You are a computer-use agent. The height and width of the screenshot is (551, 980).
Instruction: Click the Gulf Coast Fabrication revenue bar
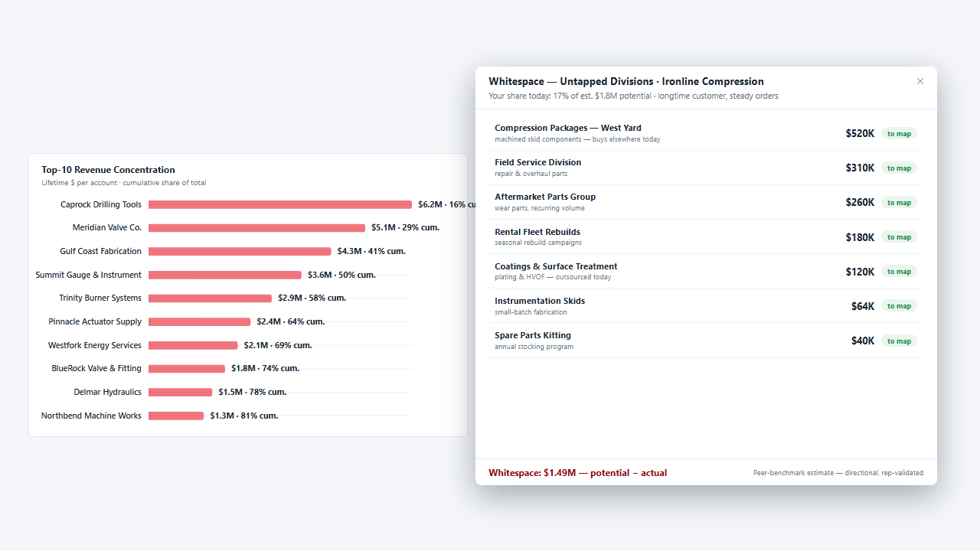[240, 251]
